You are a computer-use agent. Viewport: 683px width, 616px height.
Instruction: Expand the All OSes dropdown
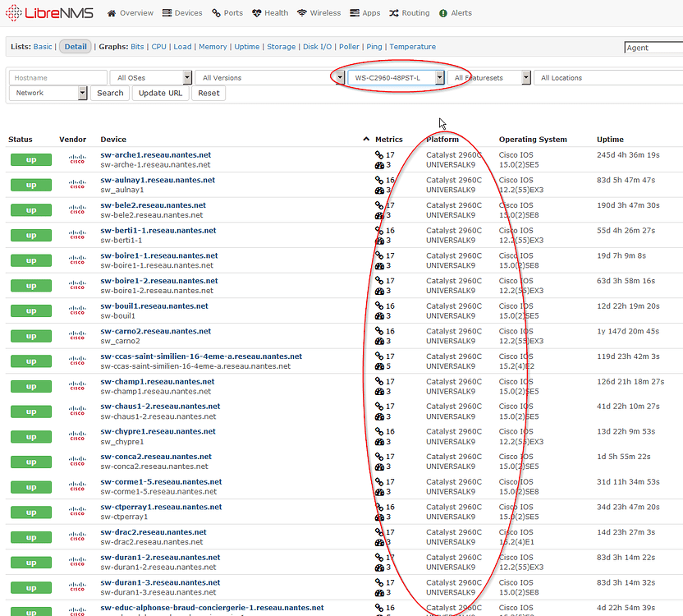point(187,78)
